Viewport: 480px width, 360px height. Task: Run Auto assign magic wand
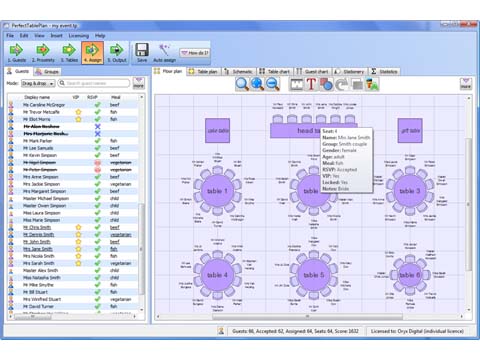[164, 53]
